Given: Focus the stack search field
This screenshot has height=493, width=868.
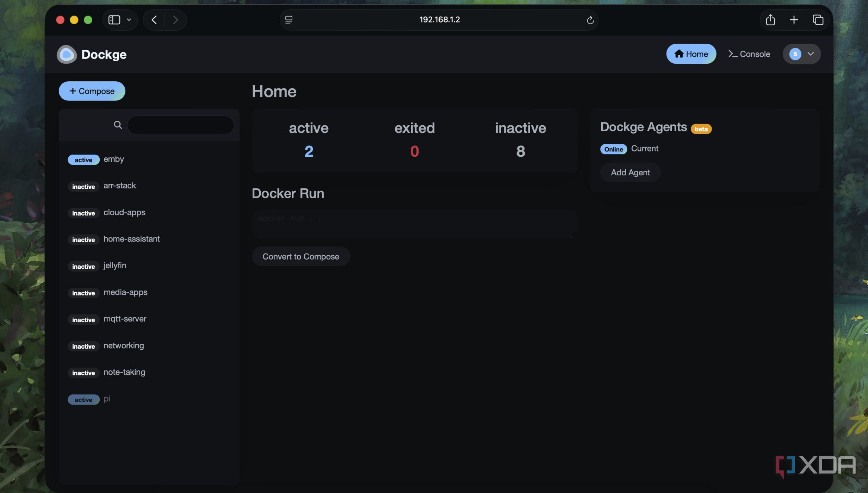Looking at the screenshot, I should point(181,125).
